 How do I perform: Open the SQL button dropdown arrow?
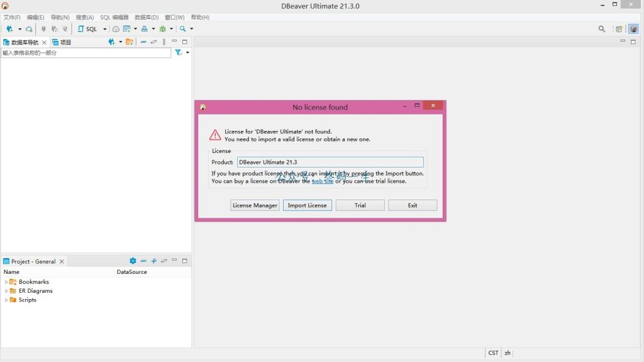coord(105,29)
